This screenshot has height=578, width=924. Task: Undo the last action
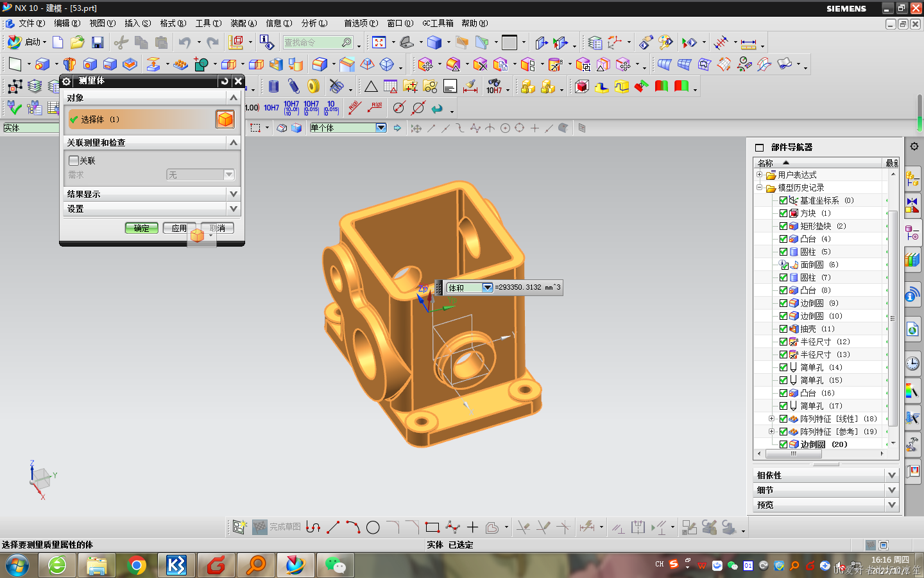[185, 42]
